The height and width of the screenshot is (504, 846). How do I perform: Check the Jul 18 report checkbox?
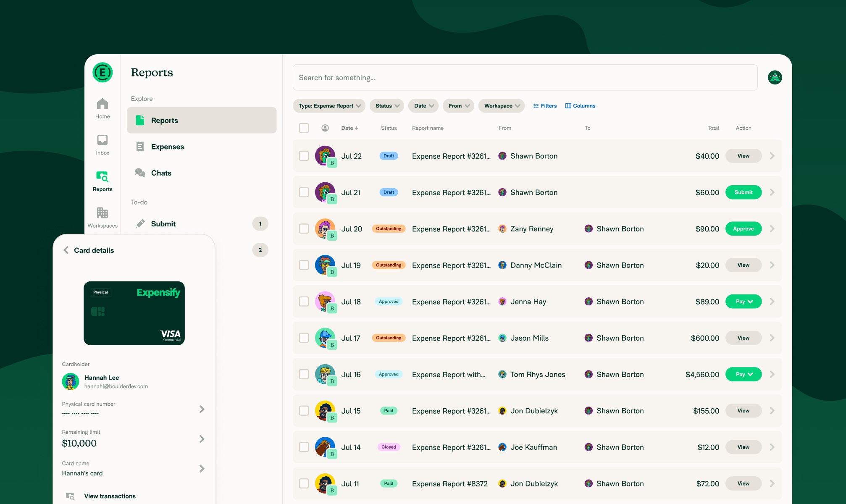pyautogui.click(x=304, y=302)
